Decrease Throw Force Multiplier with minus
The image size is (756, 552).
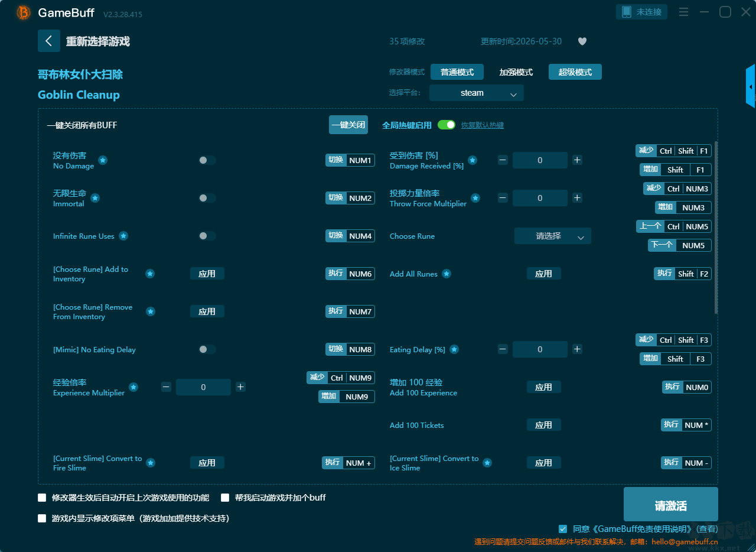click(x=503, y=198)
